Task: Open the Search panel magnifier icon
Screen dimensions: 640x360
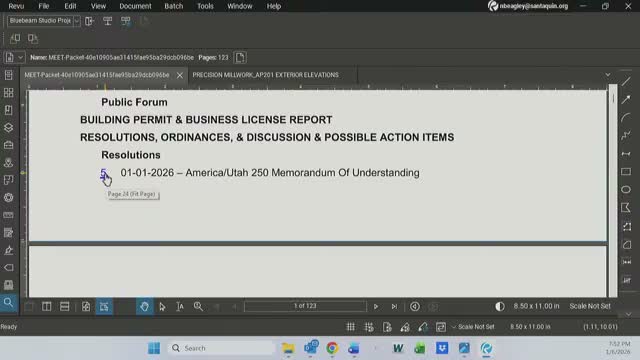Action: pyautogui.click(x=8, y=302)
